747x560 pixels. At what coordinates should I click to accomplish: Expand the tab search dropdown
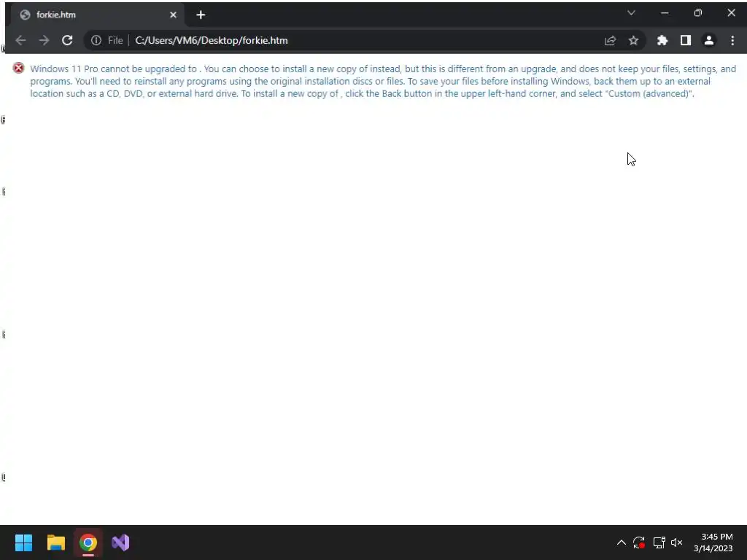click(631, 13)
